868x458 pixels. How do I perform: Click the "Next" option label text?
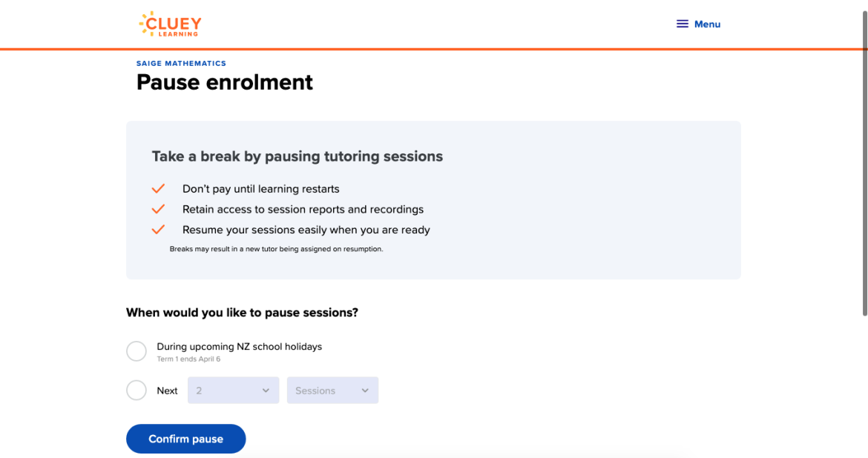point(167,391)
